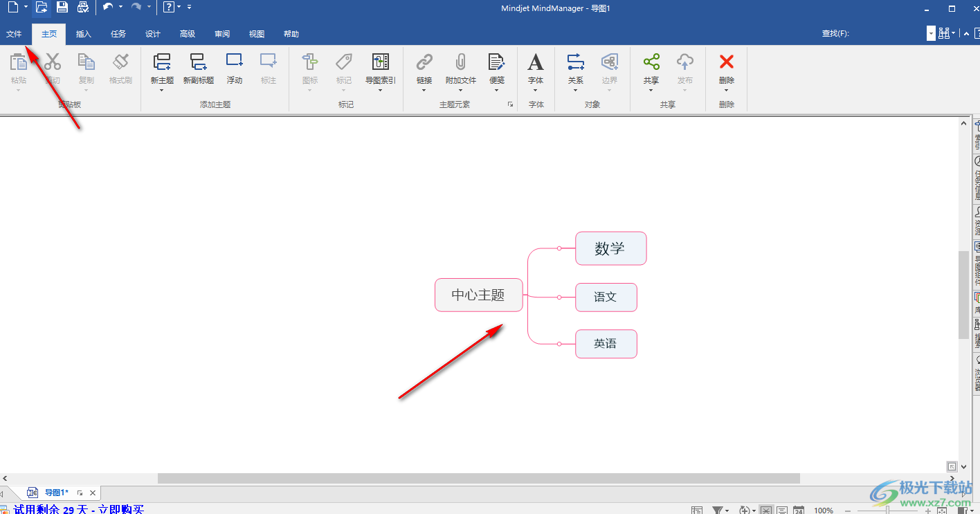Add a New Subtopic from ribbon

199,62
